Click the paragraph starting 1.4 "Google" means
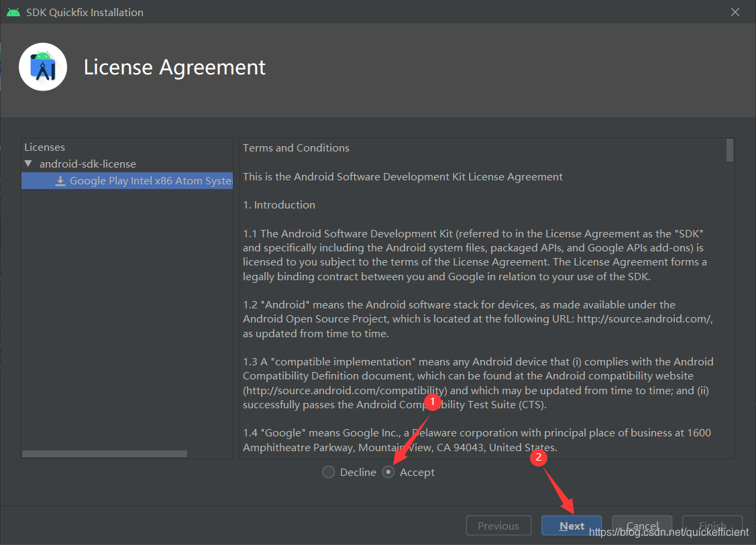Screen dimensions: 756x545 pos(477,440)
